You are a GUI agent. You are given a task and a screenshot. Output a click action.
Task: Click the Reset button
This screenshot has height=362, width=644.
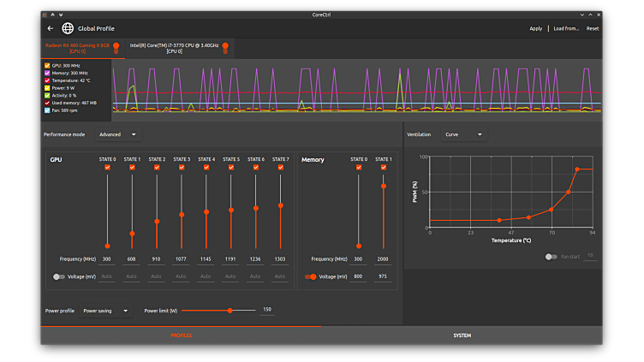tap(593, 28)
